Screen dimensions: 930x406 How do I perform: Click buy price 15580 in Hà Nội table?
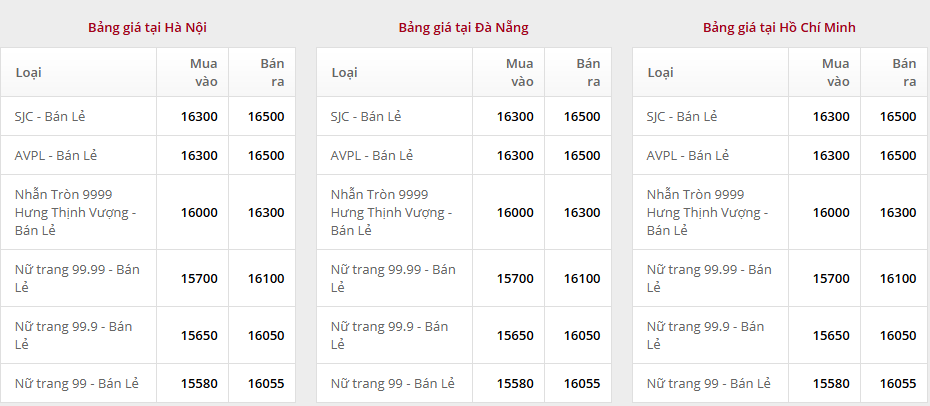coord(199,383)
